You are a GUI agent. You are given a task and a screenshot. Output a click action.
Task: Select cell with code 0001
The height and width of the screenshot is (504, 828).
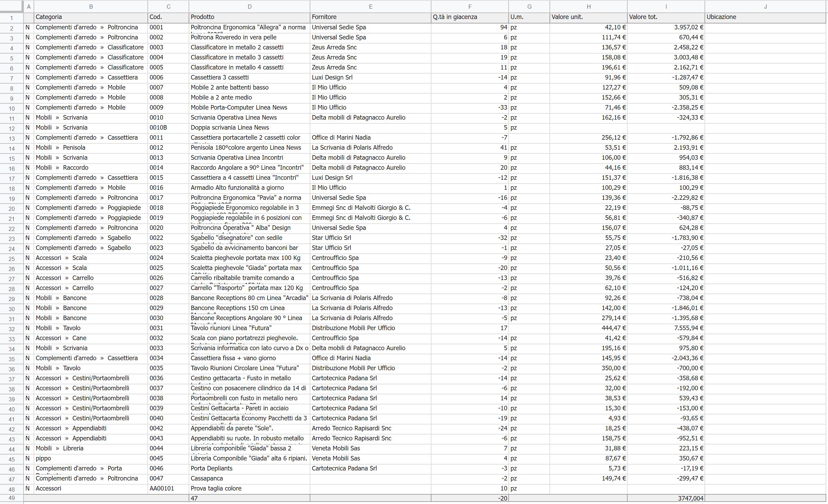pyautogui.click(x=168, y=28)
